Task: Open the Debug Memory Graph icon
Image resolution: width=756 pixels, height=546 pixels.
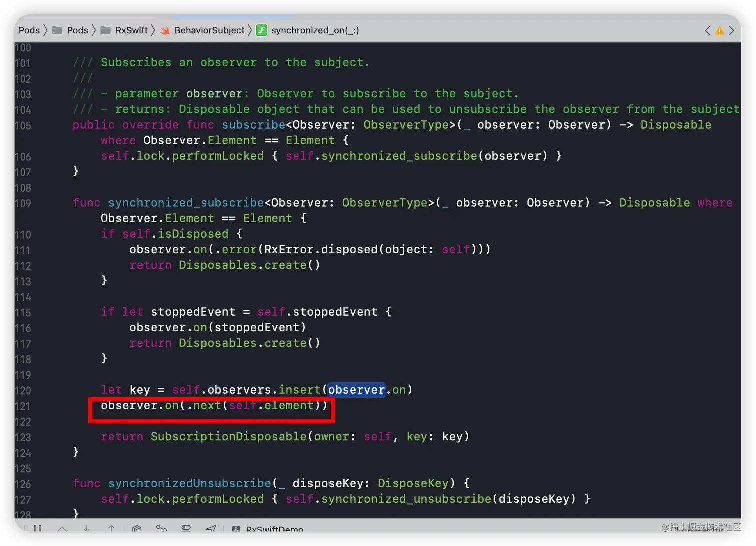Action: click(161, 528)
